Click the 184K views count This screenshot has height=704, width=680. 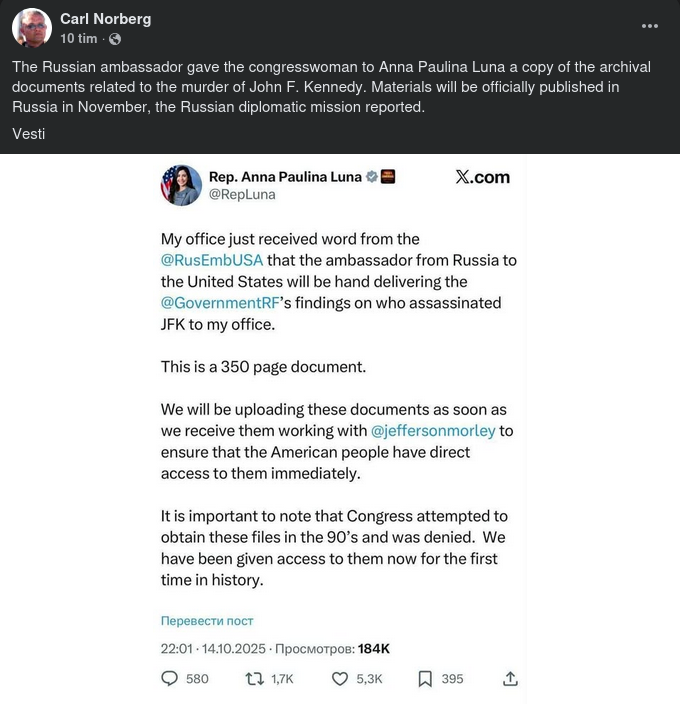pyautogui.click(x=373, y=649)
